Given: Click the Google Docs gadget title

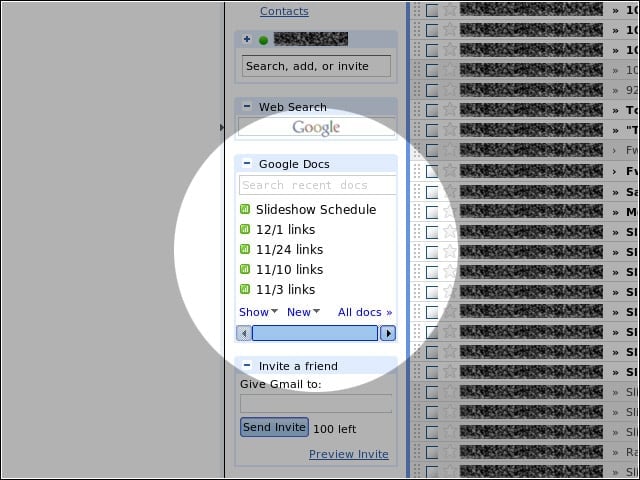Looking at the screenshot, I should [x=294, y=164].
